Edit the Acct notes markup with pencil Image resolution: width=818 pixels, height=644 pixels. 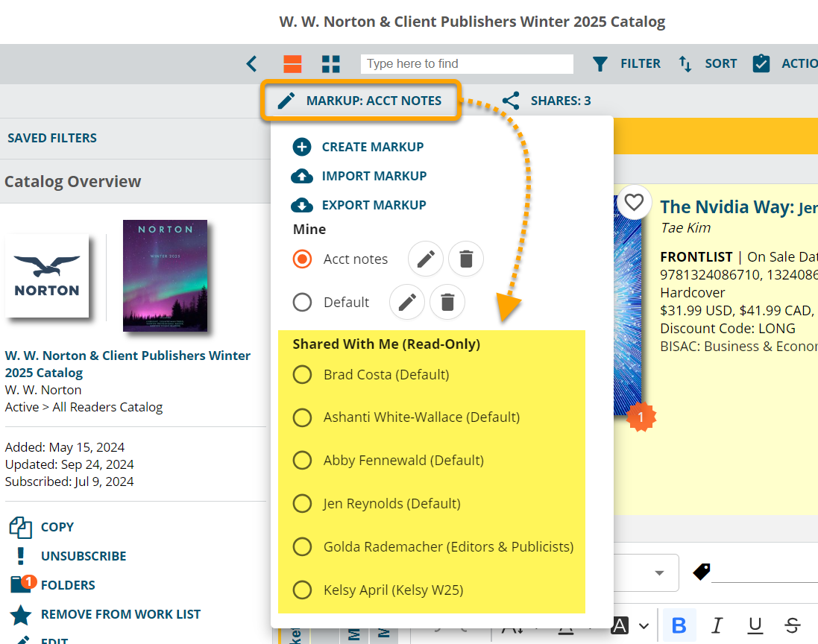[426, 259]
